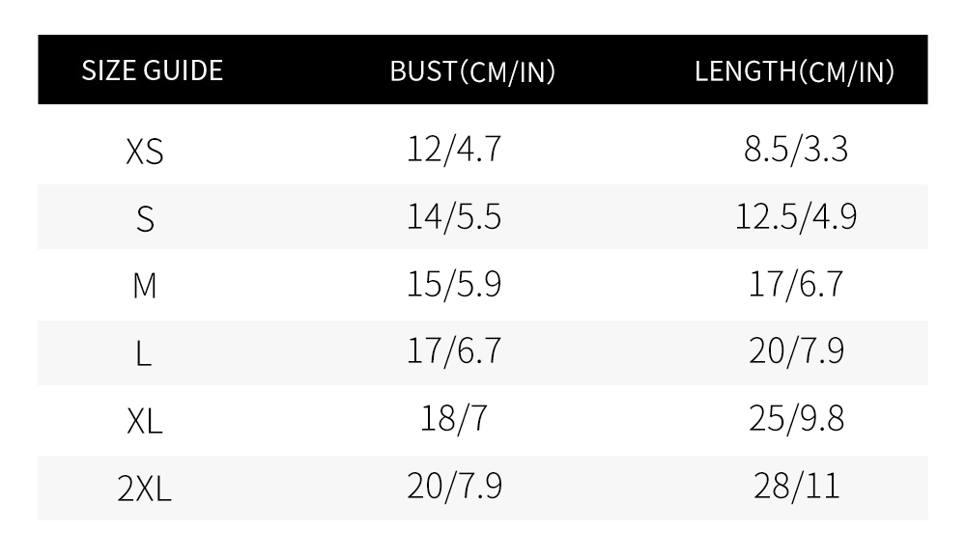Screen dimensions: 966x560
Task: Select the XL size row label
Action: pos(145,421)
